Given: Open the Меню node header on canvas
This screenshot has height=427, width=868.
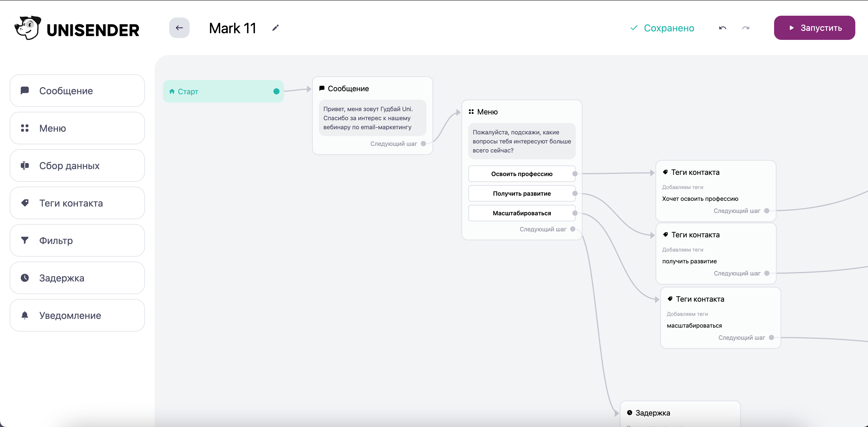Looking at the screenshot, I should coord(483,112).
